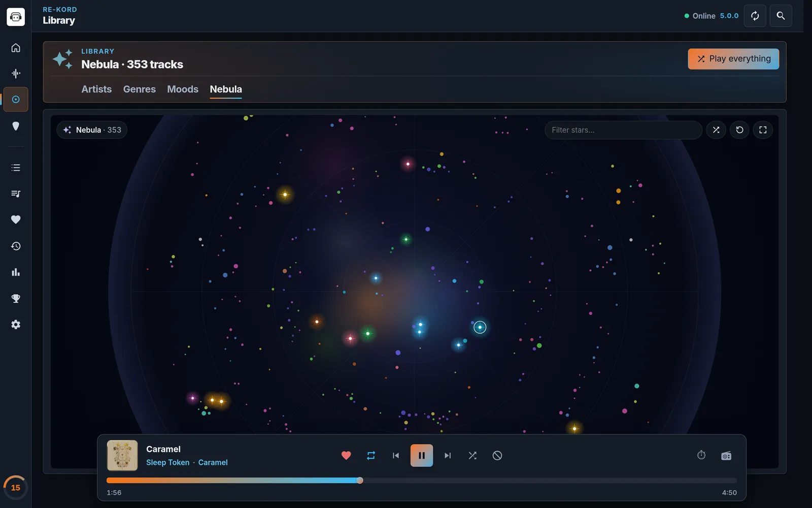This screenshot has width=812, height=508.
Task: Skip to the previous track
Action: 396,456
